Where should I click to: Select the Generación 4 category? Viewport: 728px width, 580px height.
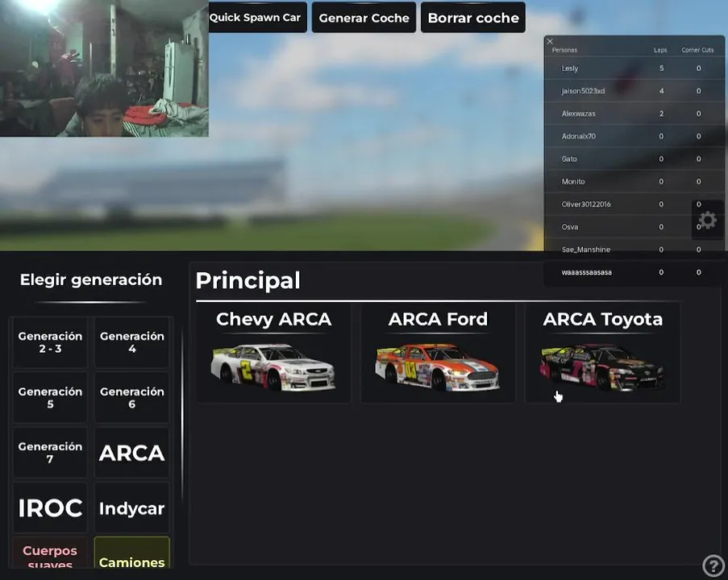click(x=132, y=342)
